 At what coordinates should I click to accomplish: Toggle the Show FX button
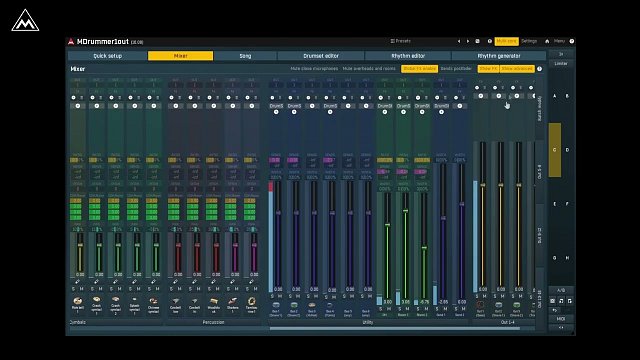489,69
